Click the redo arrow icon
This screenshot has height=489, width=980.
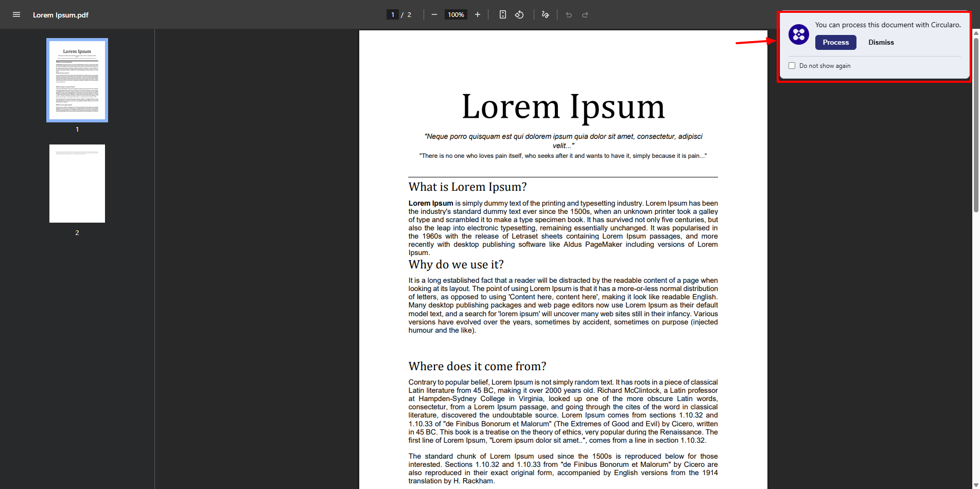point(585,15)
